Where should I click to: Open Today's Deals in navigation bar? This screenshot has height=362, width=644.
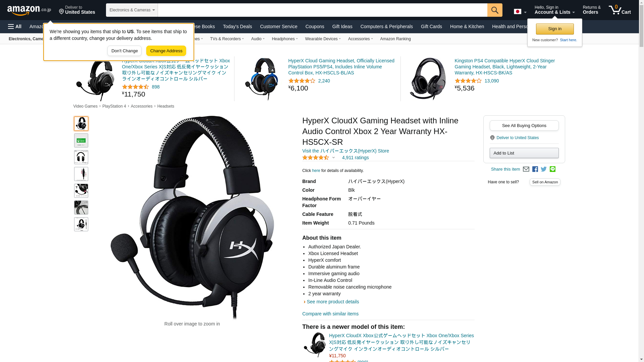click(237, 26)
